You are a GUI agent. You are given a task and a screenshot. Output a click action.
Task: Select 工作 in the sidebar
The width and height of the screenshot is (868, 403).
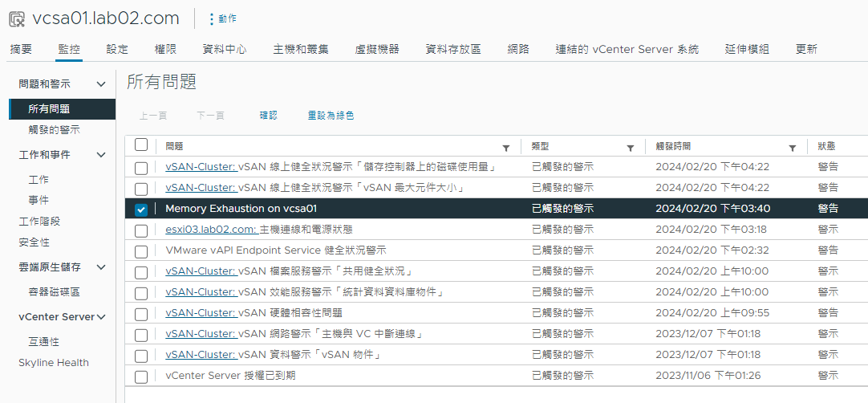39,180
